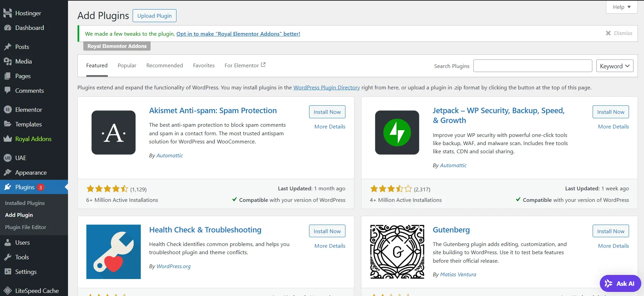Open the WordPress Plugin Directory link

coord(326,87)
